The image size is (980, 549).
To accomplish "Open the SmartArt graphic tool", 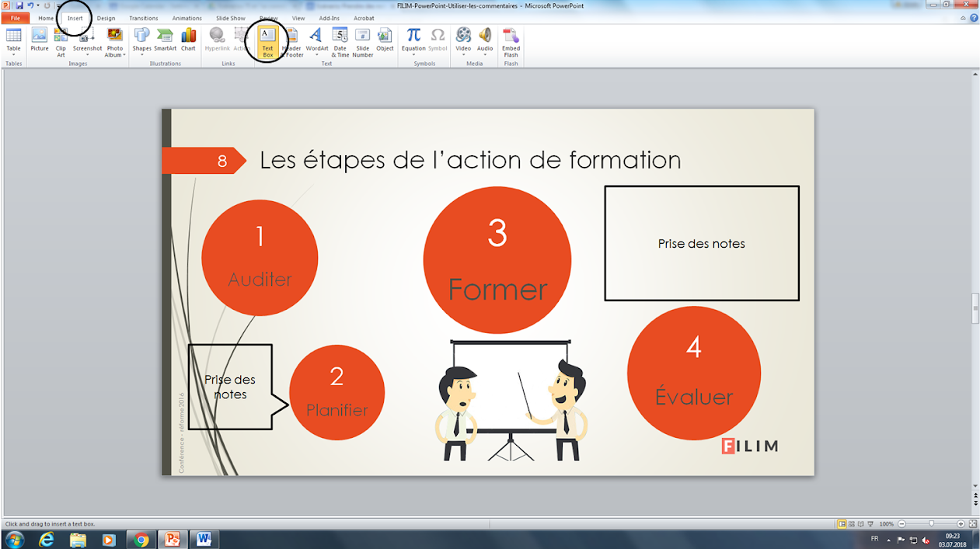I will [165, 37].
